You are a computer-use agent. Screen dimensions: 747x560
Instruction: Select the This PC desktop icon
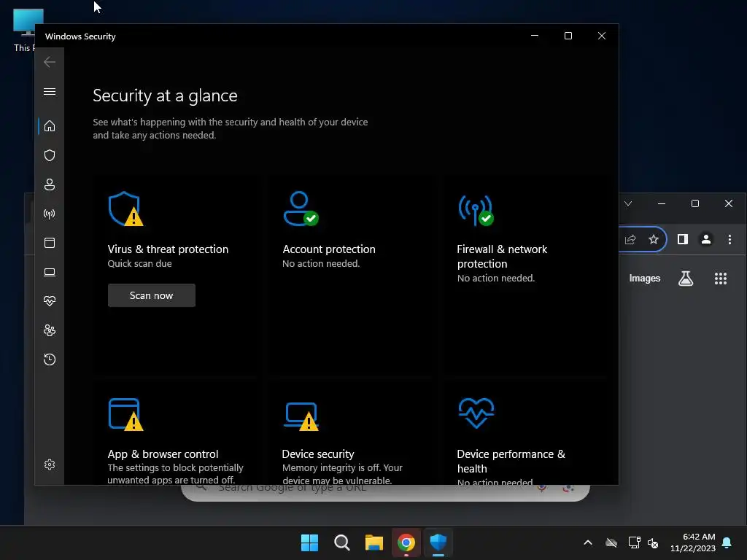(x=25, y=29)
